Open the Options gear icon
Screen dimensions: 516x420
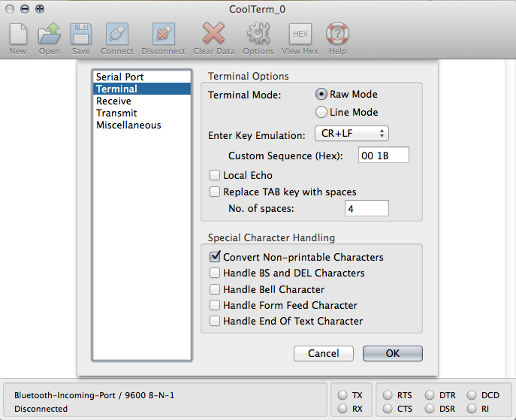[x=258, y=33]
